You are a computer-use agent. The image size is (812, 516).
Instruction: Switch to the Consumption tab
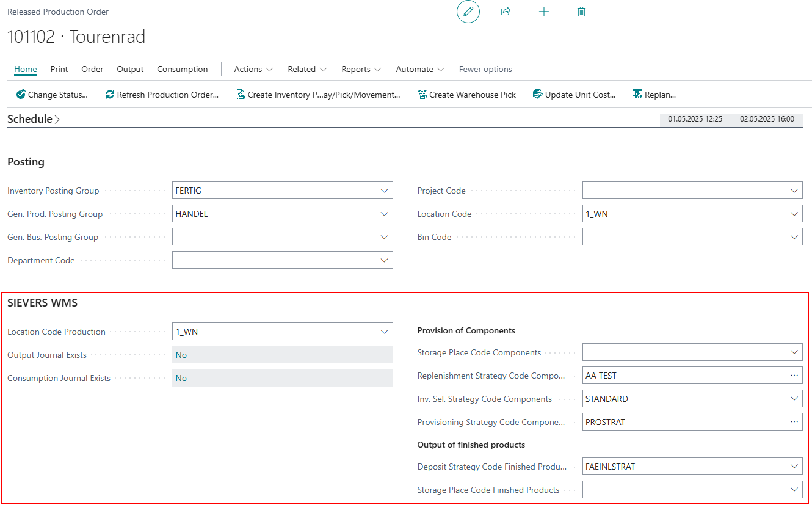click(182, 69)
